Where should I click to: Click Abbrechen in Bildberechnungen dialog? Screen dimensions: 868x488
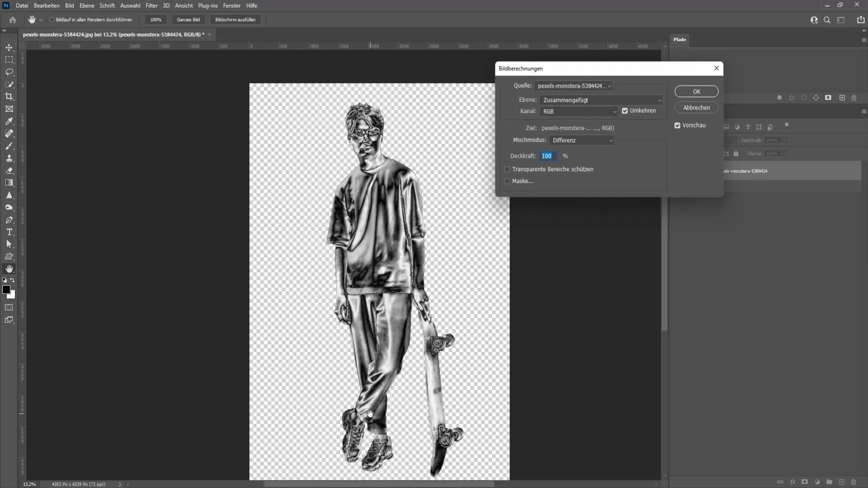(696, 108)
